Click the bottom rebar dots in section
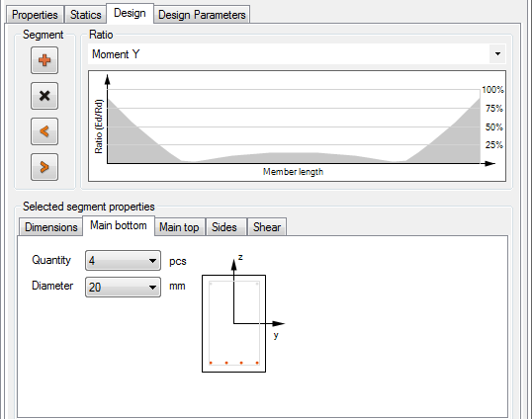Screen dimensions: 532x419 pyautogui.click(x=233, y=363)
